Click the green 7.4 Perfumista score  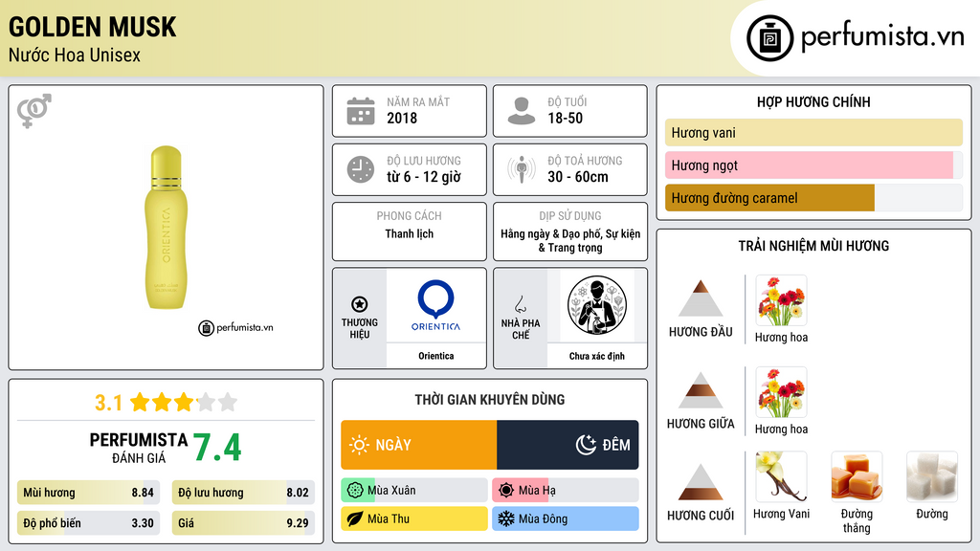coord(217,448)
